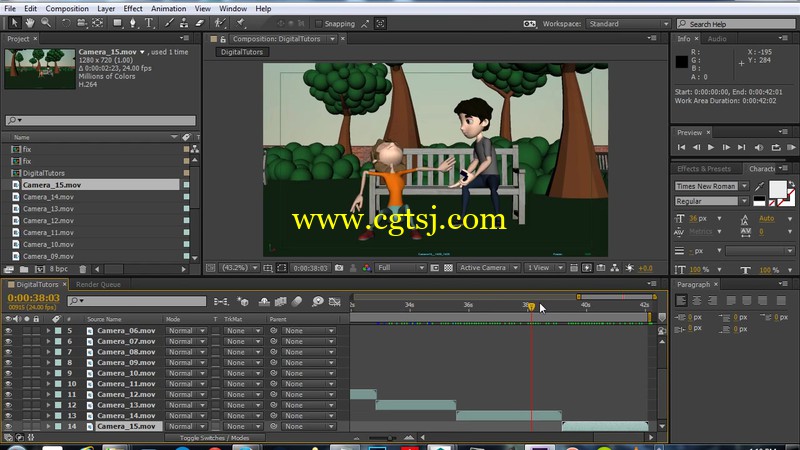Open the Regular font style dropdown
The image size is (800, 450).
point(712,201)
